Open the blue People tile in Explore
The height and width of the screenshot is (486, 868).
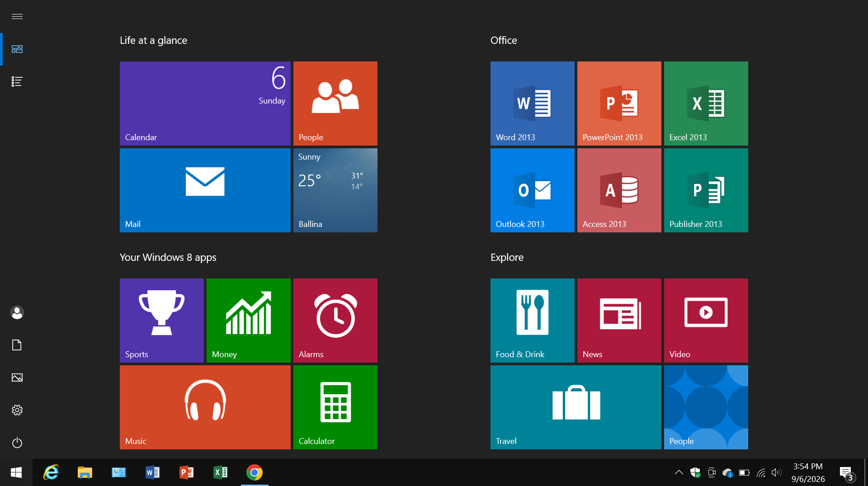click(706, 407)
